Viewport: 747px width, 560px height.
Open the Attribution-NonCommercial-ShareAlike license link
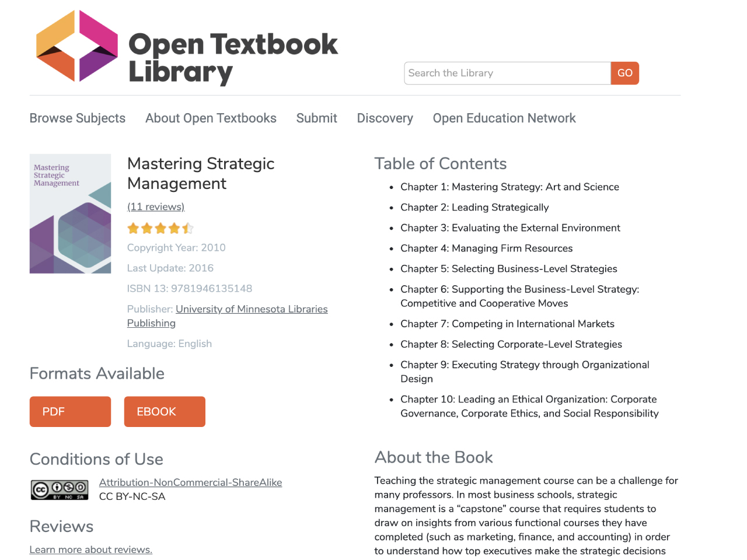tap(190, 482)
